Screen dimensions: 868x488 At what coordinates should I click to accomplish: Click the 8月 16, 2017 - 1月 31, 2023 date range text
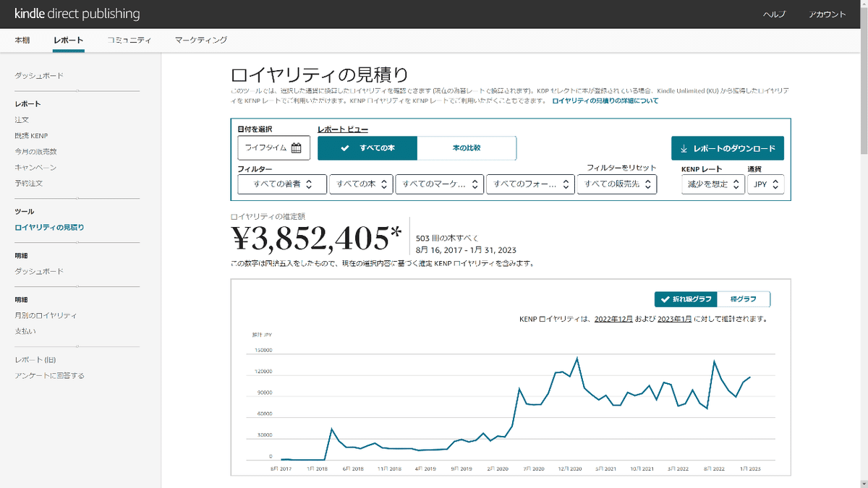tap(466, 251)
